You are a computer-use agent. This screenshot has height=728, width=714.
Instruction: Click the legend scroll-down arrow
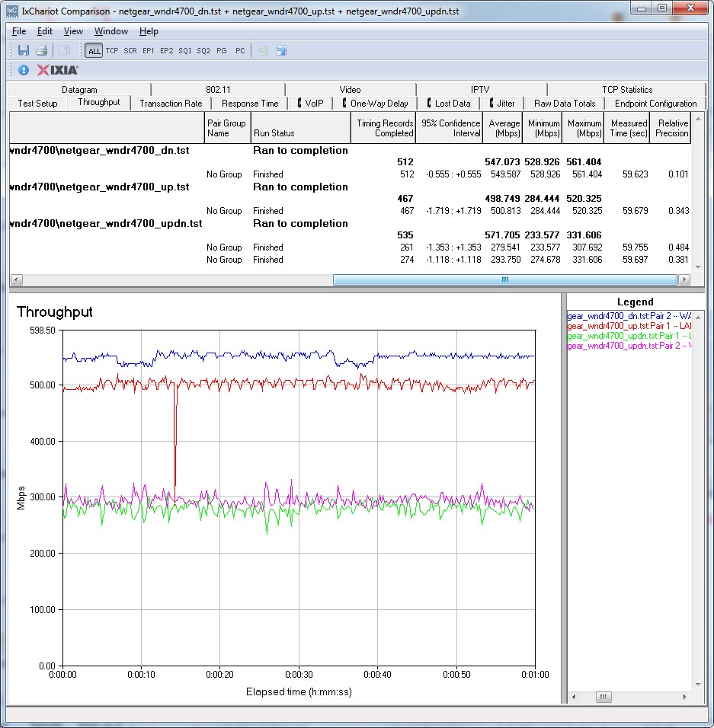tap(698, 685)
